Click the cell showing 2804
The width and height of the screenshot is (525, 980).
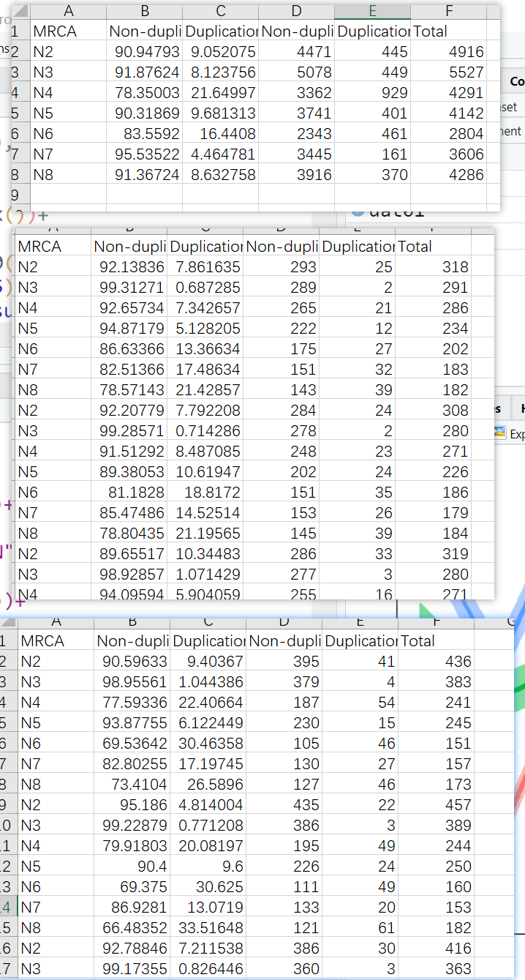click(x=448, y=133)
